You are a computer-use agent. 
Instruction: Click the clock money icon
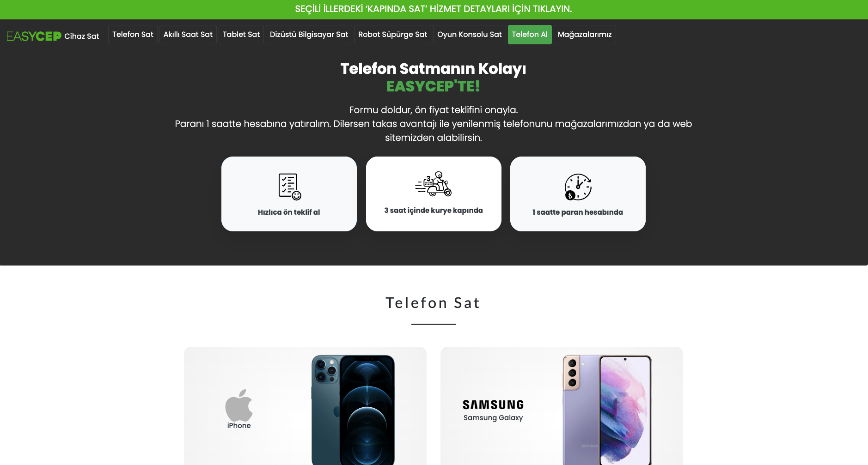[578, 187]
